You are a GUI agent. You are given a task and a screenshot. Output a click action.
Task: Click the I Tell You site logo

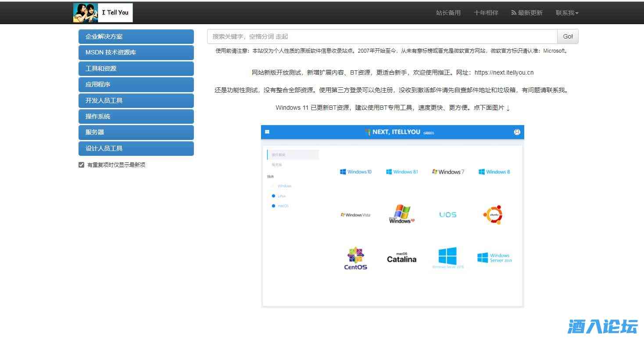103,13
